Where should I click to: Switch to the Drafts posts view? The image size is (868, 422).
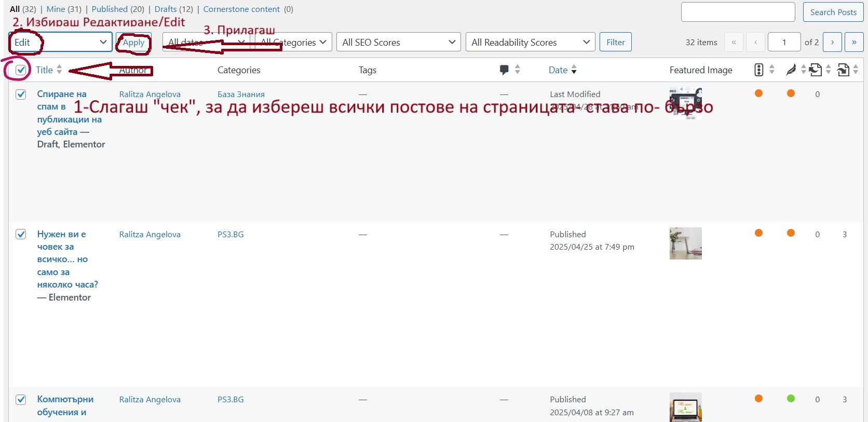(x=173, y=9)
